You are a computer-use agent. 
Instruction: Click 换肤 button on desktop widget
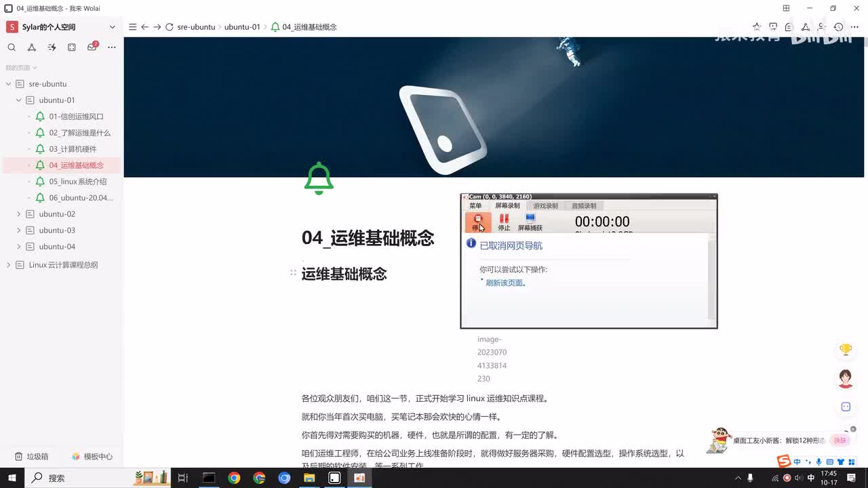pyautogui.click(x=840, y=441)
